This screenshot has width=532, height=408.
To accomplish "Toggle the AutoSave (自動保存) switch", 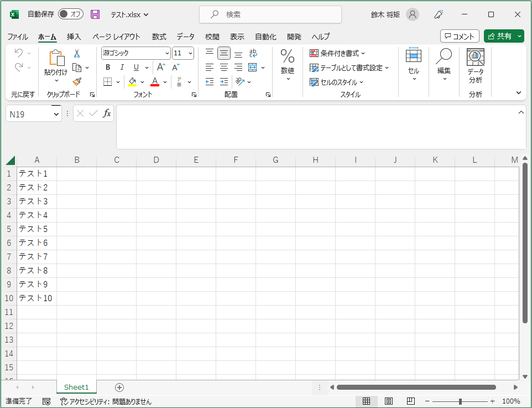I will coord(71,14).
